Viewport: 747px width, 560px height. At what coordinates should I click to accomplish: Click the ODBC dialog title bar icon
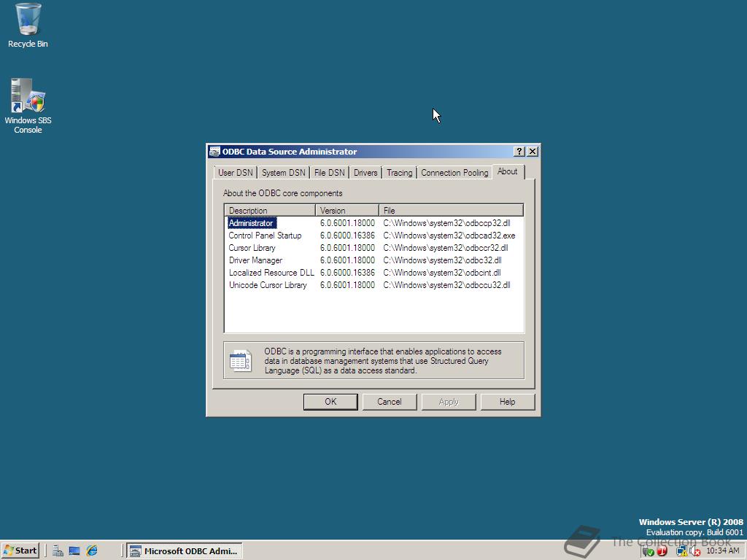pyautogui.click(x=215, y=152)
